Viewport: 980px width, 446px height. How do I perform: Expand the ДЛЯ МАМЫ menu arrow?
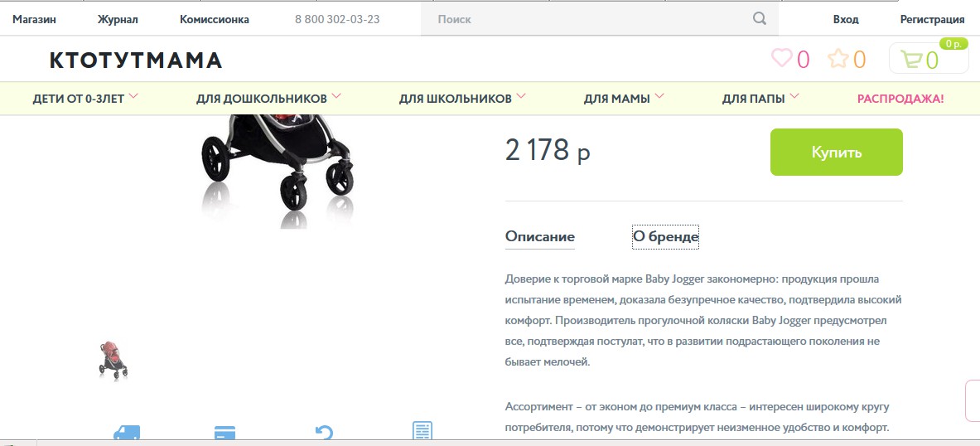(x=659, y=97)
